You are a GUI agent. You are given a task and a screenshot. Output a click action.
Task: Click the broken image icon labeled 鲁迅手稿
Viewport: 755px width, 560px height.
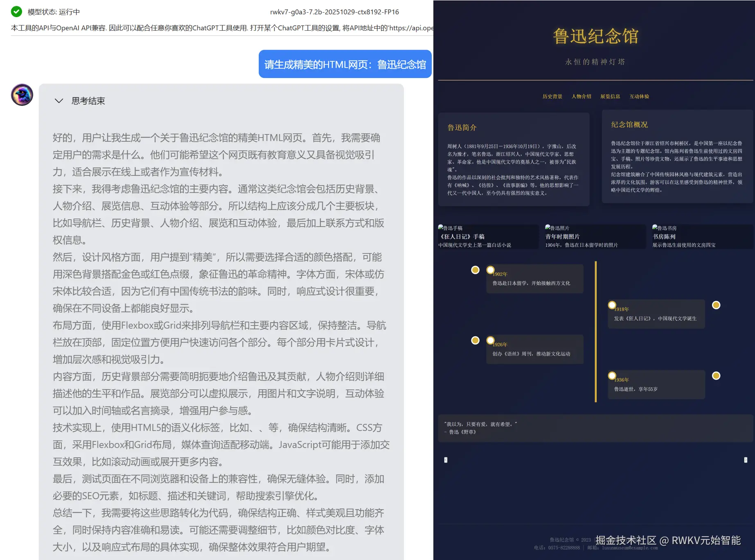point(441,227)
